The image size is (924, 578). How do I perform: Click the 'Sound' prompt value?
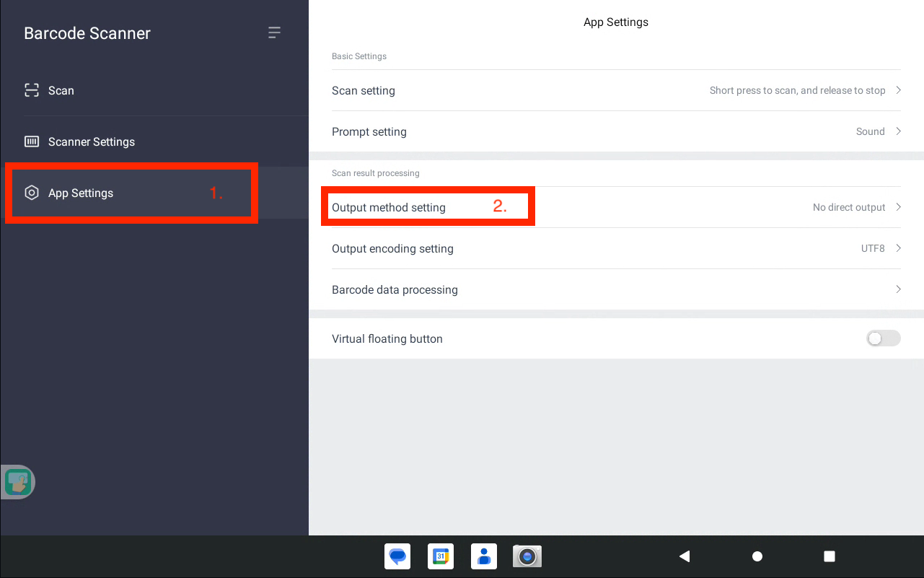[x=870, y=131]
